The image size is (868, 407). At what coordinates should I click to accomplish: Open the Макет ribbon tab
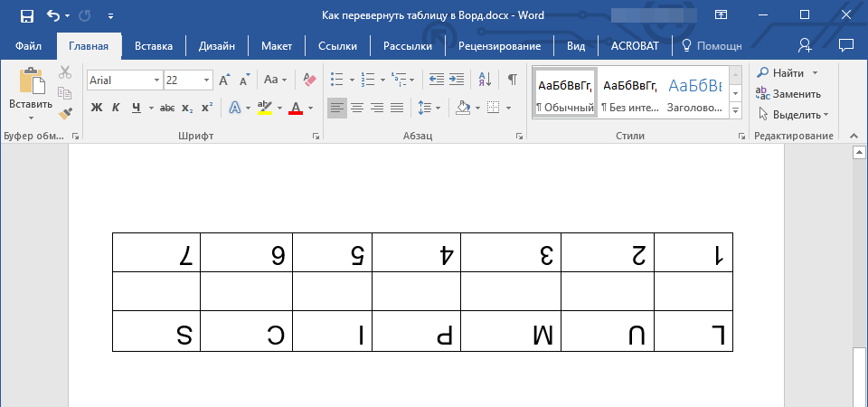(277, 46)
